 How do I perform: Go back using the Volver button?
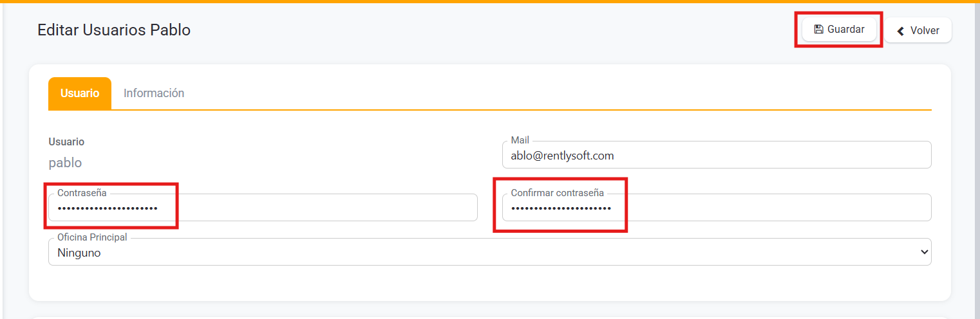tap(918, 30)
